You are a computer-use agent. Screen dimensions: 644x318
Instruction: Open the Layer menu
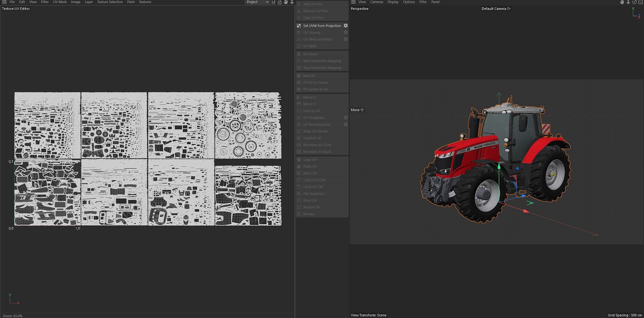pyautogui.click(x=89, y=2)
